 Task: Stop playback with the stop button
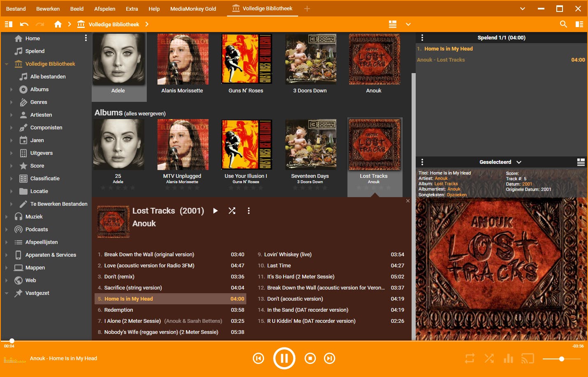(310, 359)
